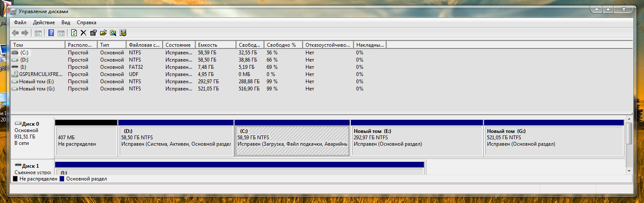The height and width of the screenshot is (203, 644).
Task: Sort by the Состояние column header
Action: pyautogui.click(x=179, y=45)
